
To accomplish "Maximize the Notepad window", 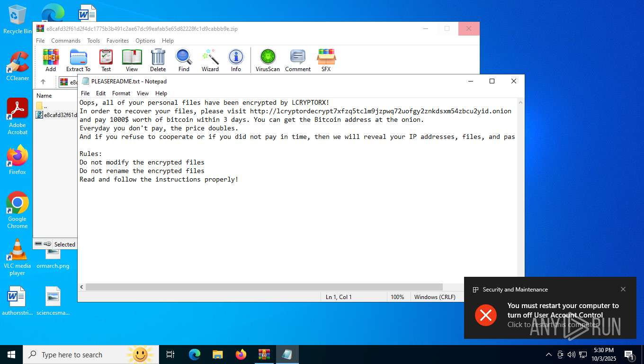I will click(x=492, y=81).
